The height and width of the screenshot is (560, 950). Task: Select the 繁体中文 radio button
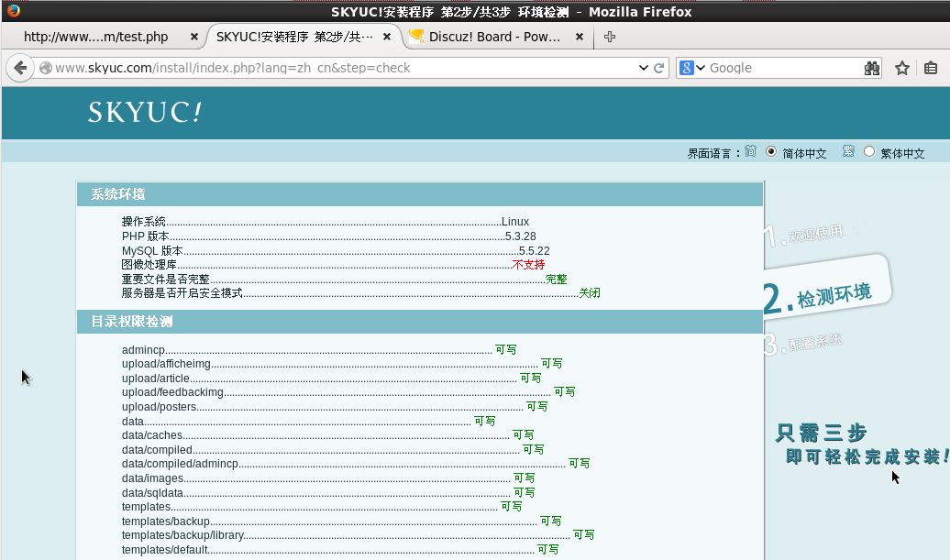coord(868,152)
